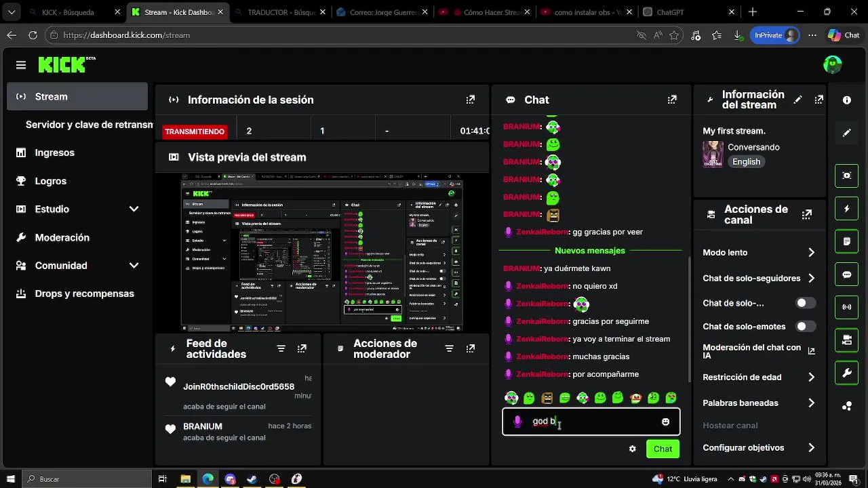The width and height of the screenshot is (868, 488).
Task: Click the purple microphone badge in chat input
Action: (x=517, y=422)
